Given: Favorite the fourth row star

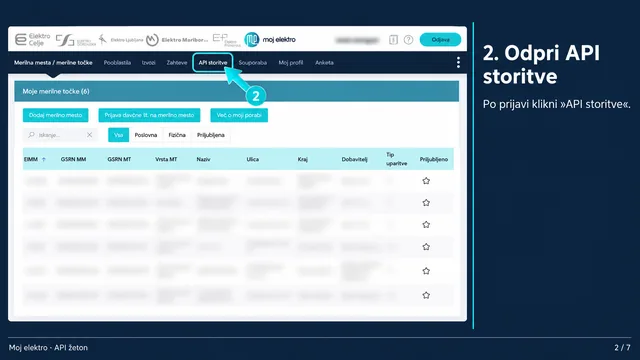Looking at the screenshot, I should click(426, 247).
